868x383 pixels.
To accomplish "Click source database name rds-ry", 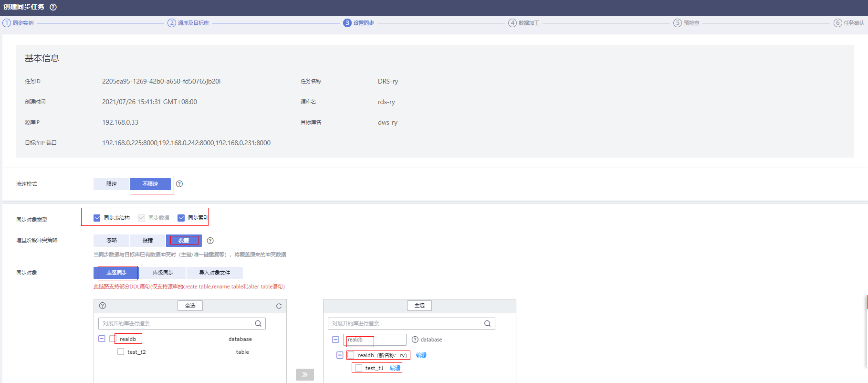I will (387, 102).
